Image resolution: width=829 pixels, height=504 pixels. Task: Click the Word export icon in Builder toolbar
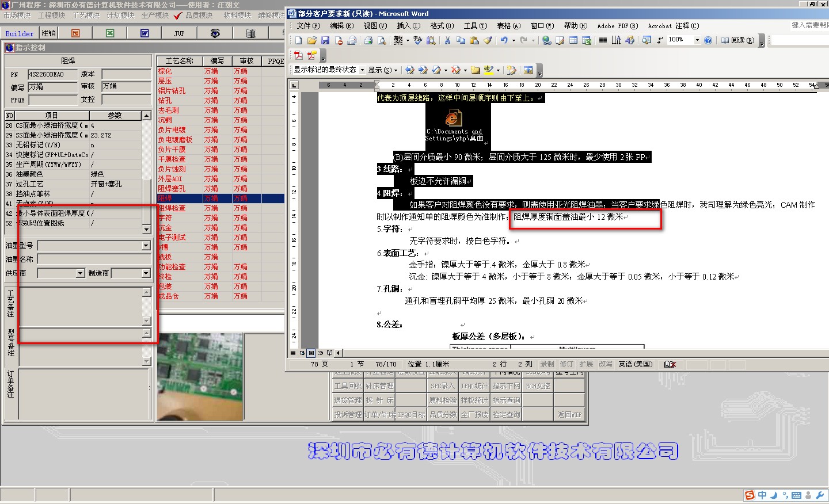coord(144,33)
